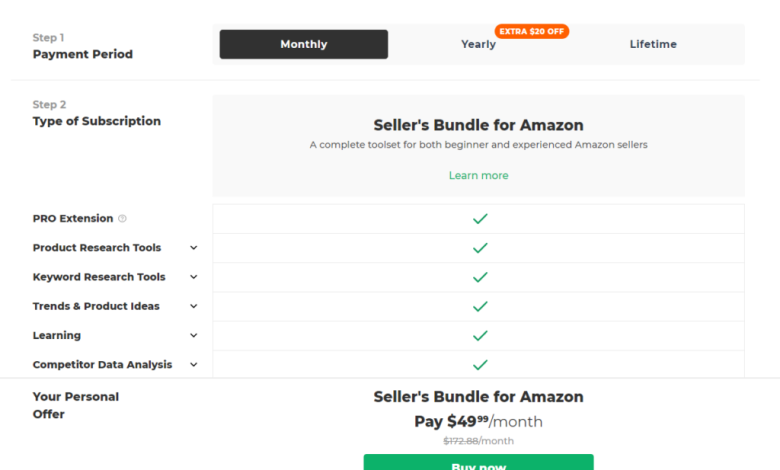Expand Trends & Product Ideas chevron
Viewport: 780px width, 470px height.
[x=194, y=306]
